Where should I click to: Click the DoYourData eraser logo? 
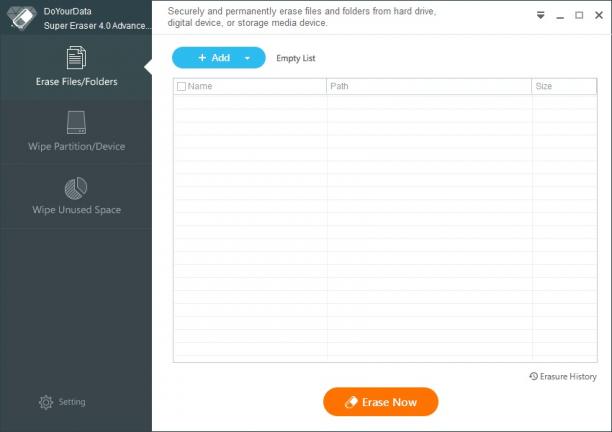click(22, 18)
